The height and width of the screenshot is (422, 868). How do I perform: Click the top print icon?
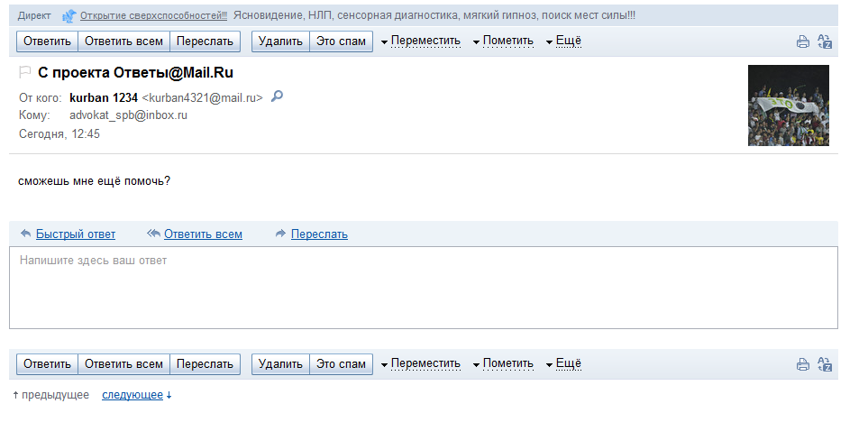(x=803, y=41)
